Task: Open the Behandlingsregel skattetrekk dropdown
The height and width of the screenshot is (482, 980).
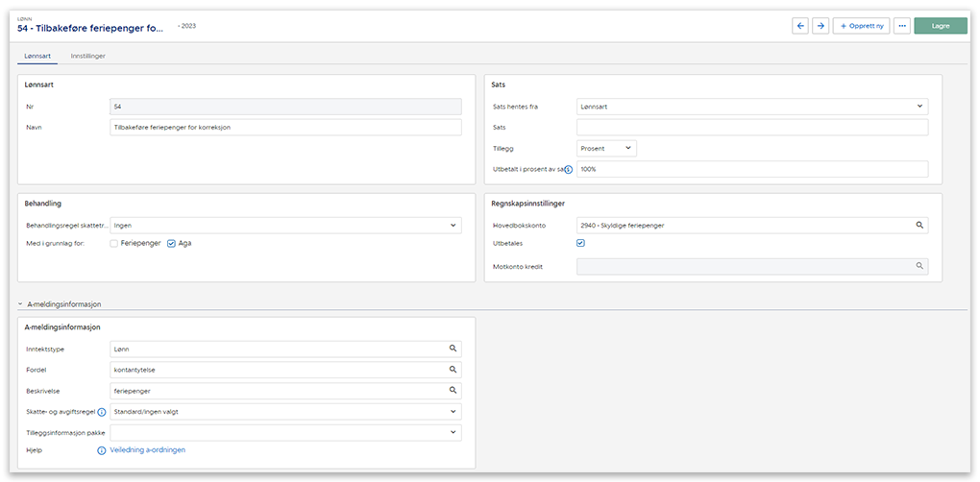Action: click(285, 226)
